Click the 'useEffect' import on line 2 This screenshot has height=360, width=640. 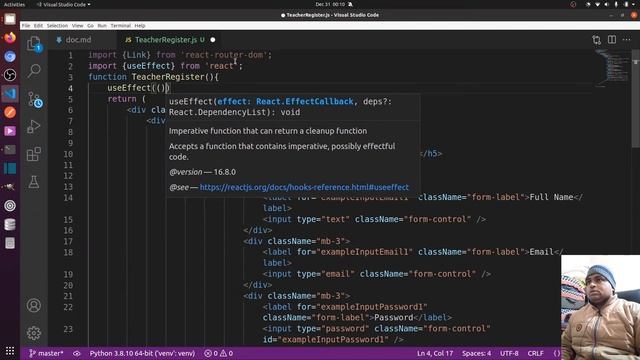(x=149, y=66)
